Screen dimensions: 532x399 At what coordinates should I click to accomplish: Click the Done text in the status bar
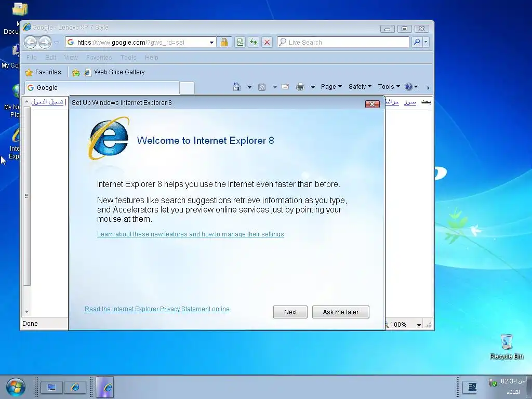(x=30, y=323)
